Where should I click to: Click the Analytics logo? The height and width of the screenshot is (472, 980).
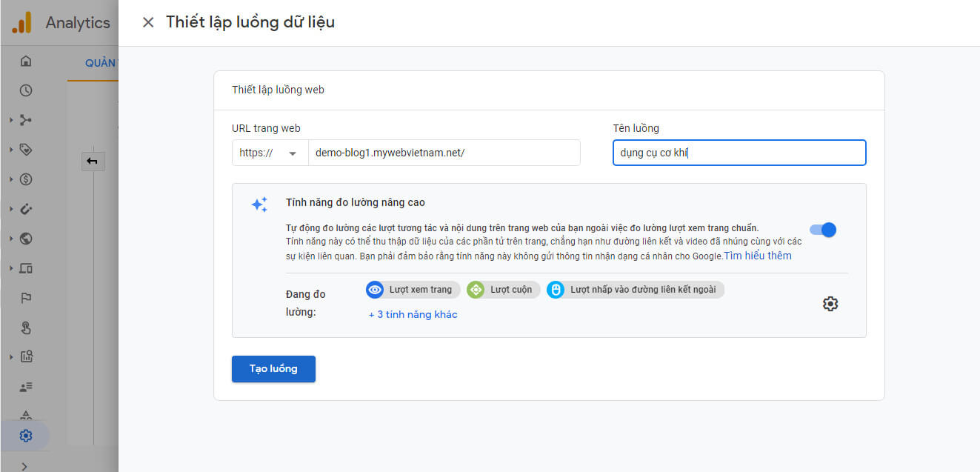(22, 22)
